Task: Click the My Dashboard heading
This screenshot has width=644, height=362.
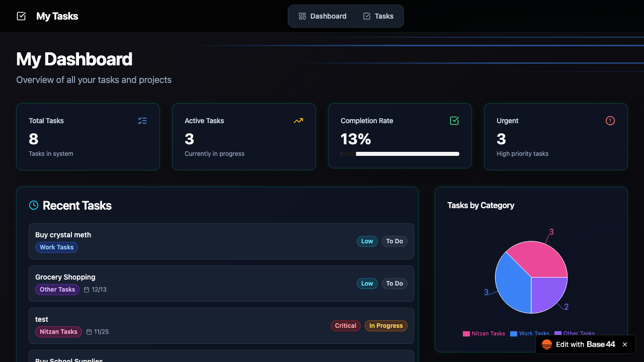Action: click(x=74, y=59)
